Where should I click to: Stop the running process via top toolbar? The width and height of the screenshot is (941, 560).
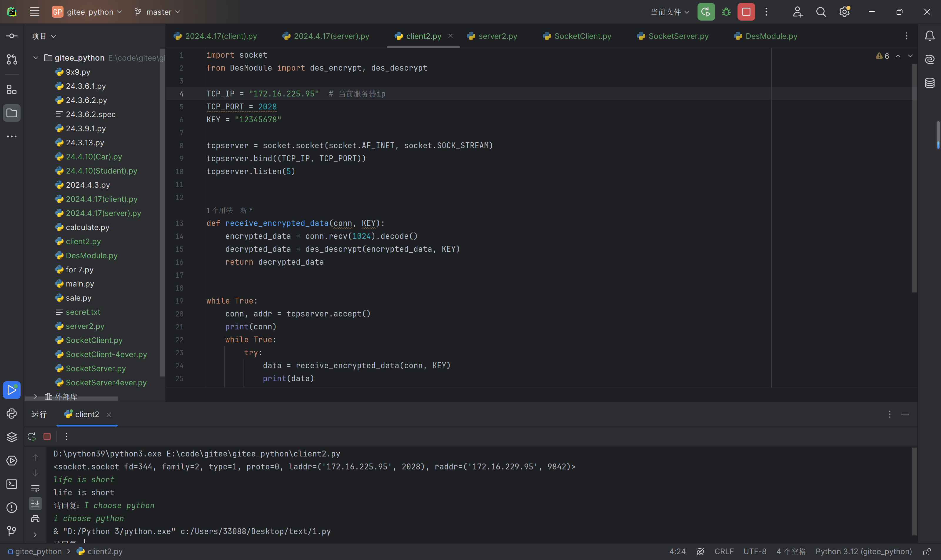pyautogui.click(x=746, y=12)
